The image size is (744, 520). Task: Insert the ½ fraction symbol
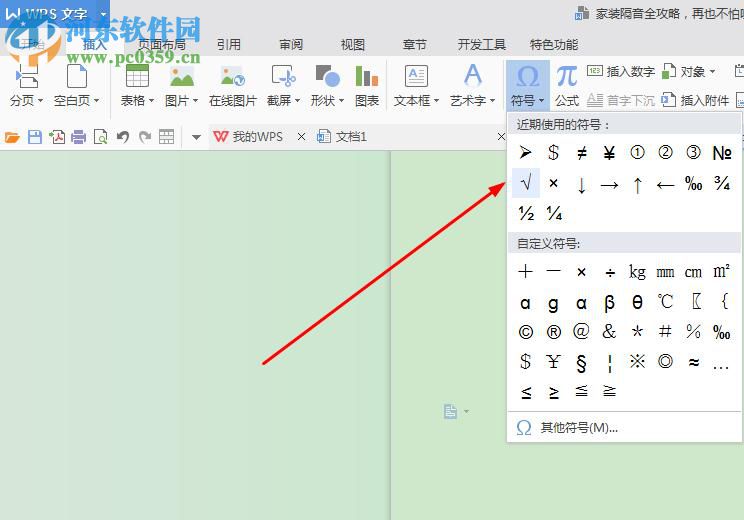pos(526,213)
